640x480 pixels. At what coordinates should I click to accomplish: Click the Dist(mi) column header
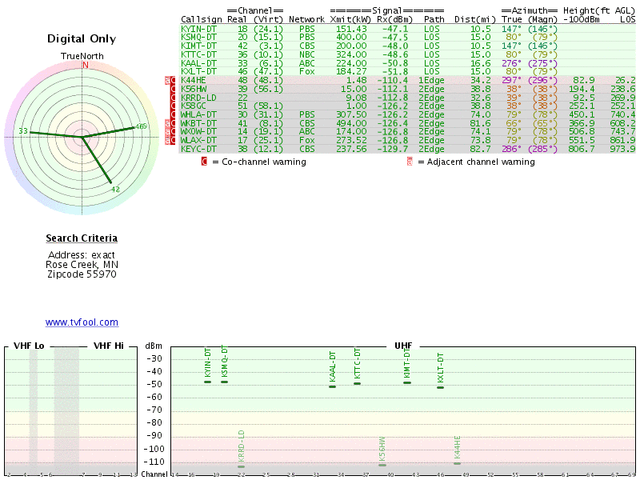pyautogui.click(x=475, y=20)
